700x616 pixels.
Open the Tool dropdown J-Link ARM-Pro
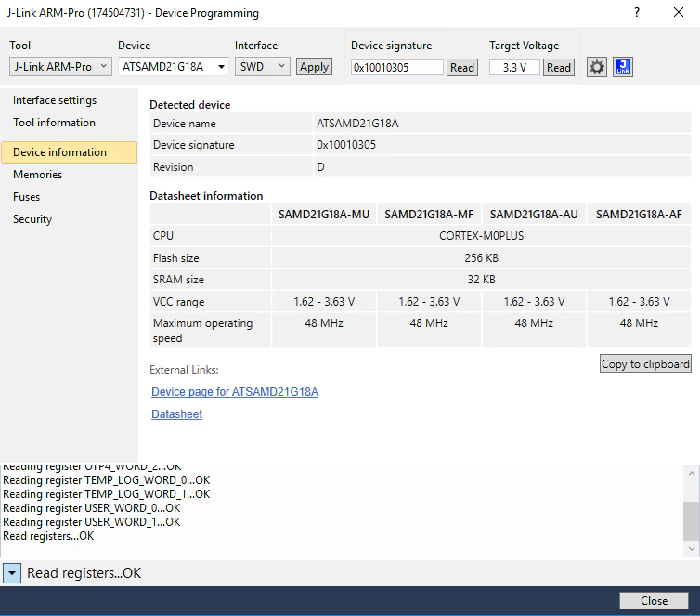60,67
